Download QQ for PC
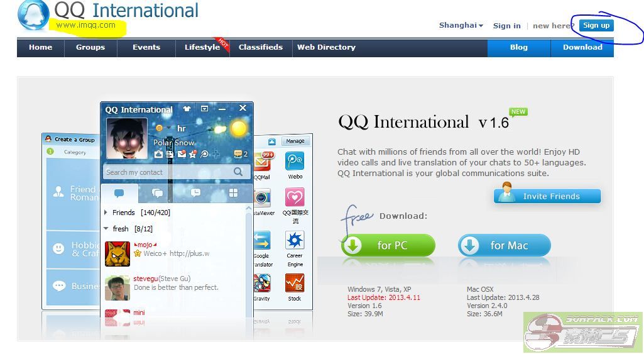The height and width of the screenshot is (354, 644). pyautogui.click(x=388, y=245)
